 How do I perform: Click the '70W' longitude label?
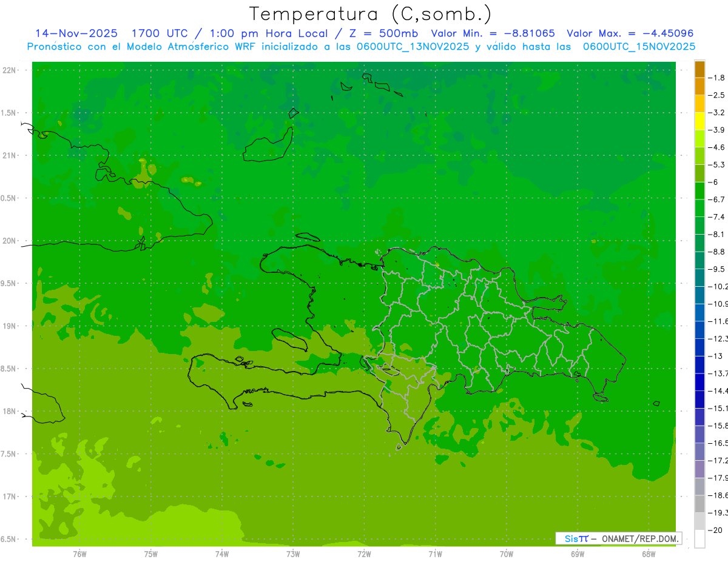(x=507, y=554)
